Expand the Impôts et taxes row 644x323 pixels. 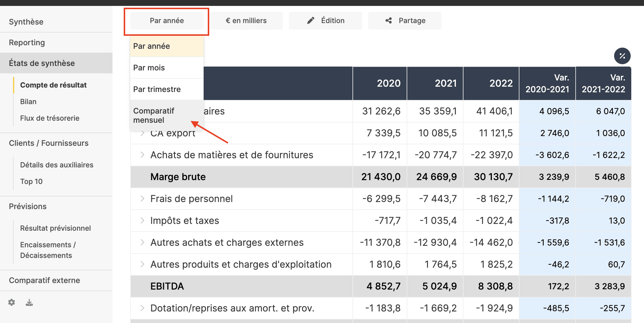(x=143, y=221)
